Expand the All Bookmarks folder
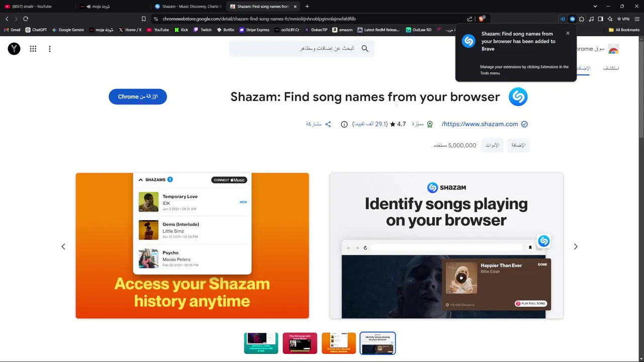Viewport: 644px width, 362px height. 624,30
